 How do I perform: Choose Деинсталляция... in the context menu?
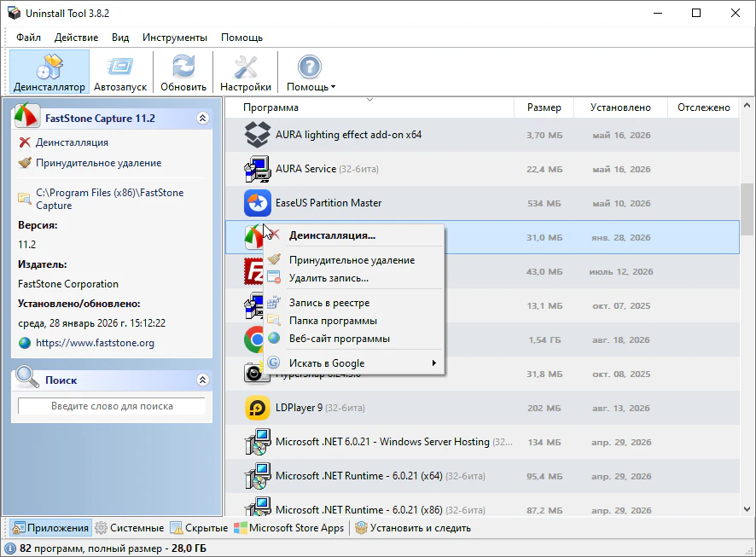click(354, 235)
